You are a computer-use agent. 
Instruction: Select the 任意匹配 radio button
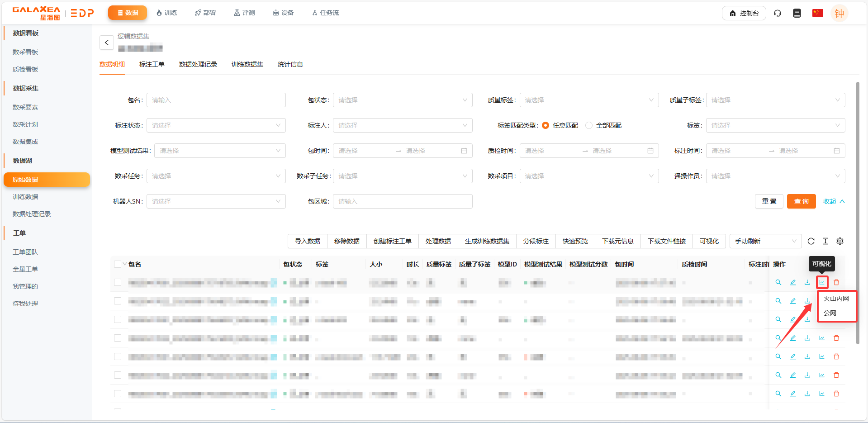pyautogui.click(x=545, y=125)
